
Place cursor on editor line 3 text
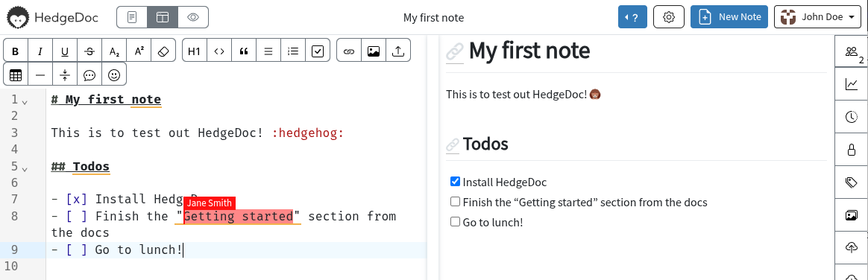pyautogui.click(x=197, y=133)
